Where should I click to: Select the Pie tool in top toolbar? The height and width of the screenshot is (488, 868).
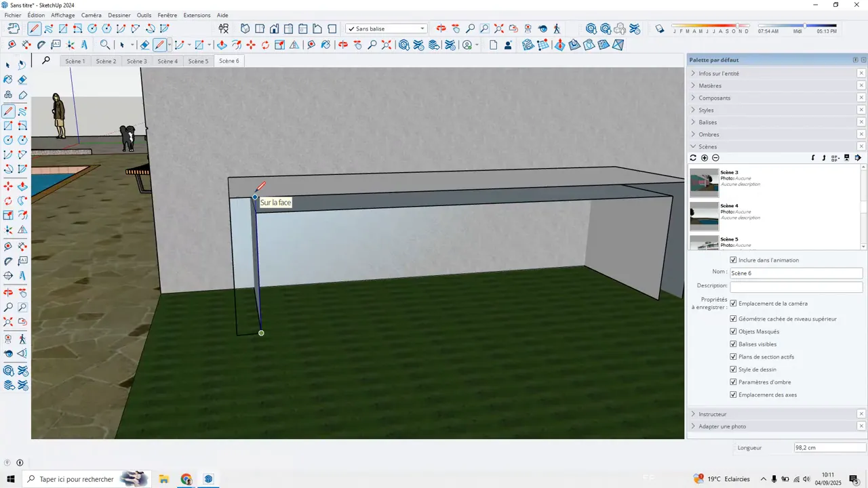tap(165, 28)
